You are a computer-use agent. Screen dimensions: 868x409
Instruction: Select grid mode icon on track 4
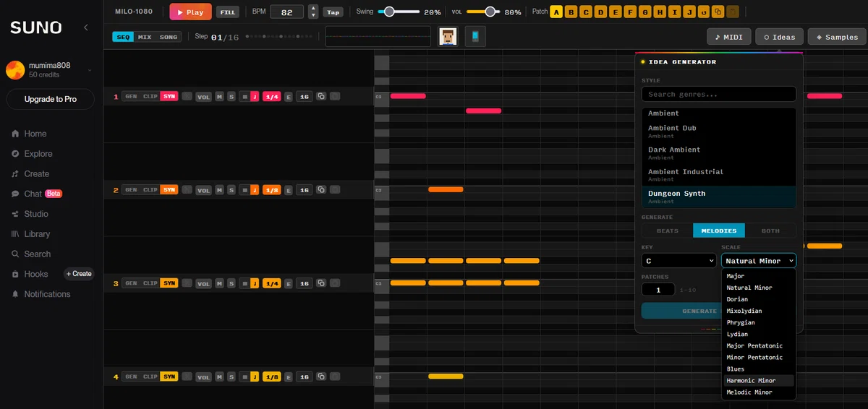[244, 376]
